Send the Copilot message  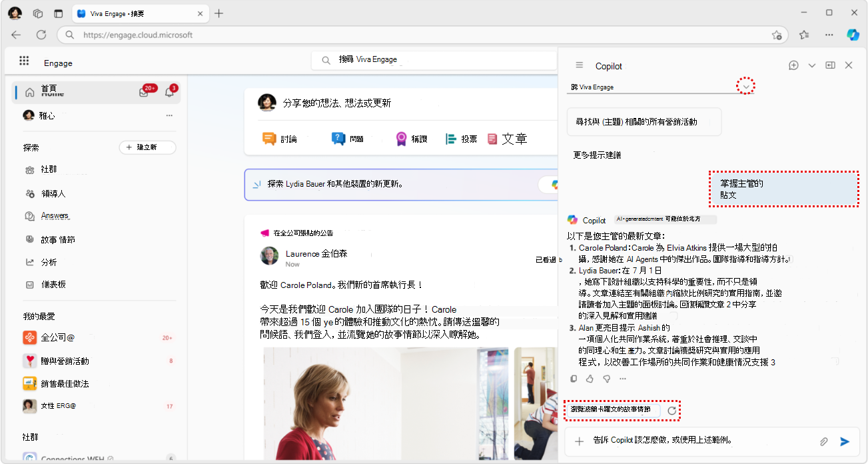pyautogui.click(x=845, y=441)
